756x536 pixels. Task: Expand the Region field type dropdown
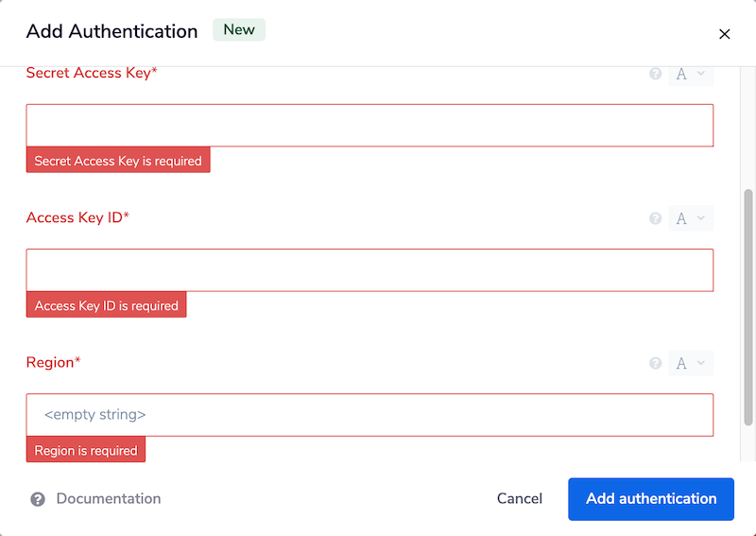click(x=691, y=363)
